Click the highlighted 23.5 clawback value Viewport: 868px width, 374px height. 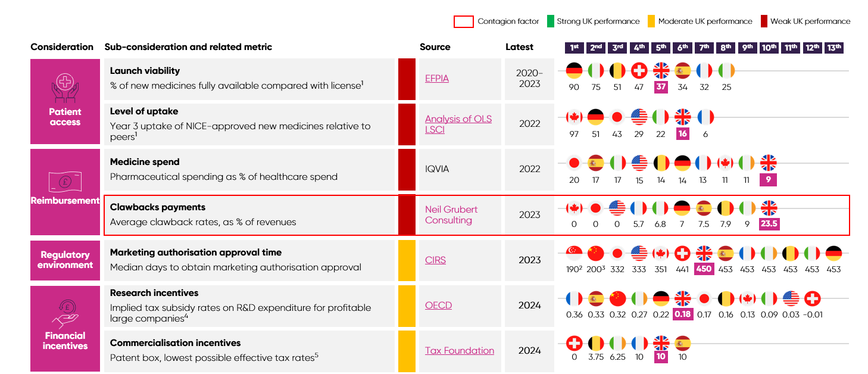click(x=769, y=224)
